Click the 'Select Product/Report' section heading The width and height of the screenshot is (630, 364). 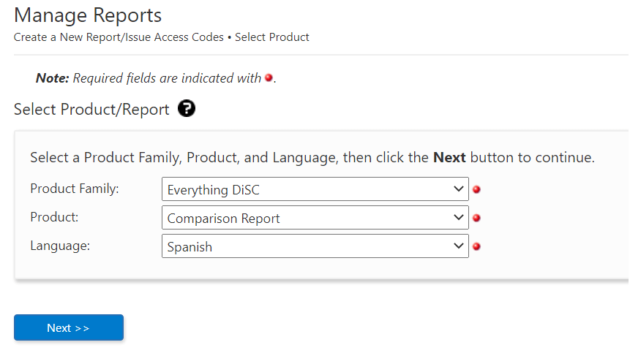(x=91, y=109)
